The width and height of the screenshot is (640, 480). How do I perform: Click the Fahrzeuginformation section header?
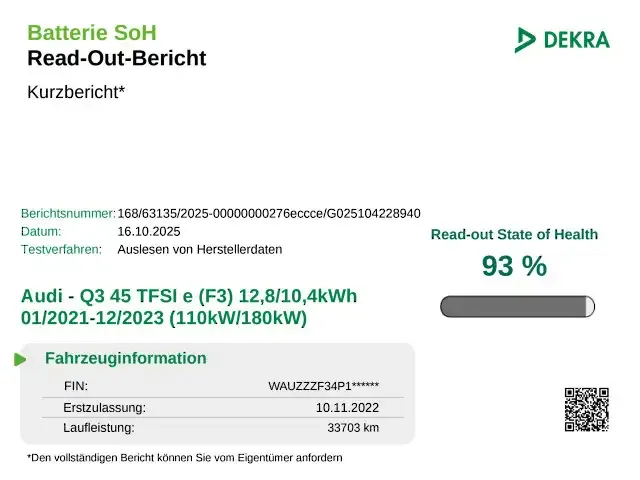(x=126, y=358)
